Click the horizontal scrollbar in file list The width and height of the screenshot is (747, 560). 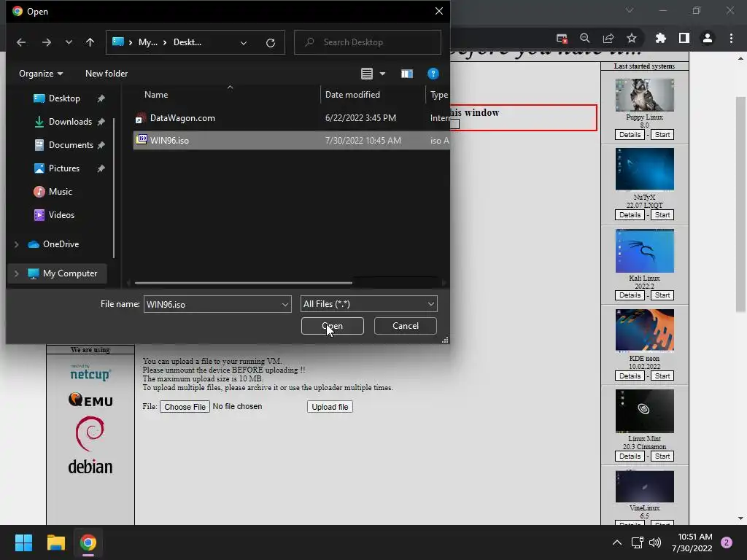[243, 283]
